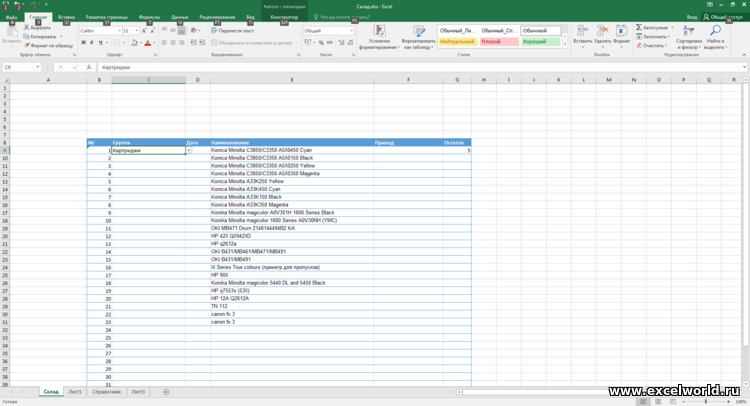Increase decimal places

point(342,43)
